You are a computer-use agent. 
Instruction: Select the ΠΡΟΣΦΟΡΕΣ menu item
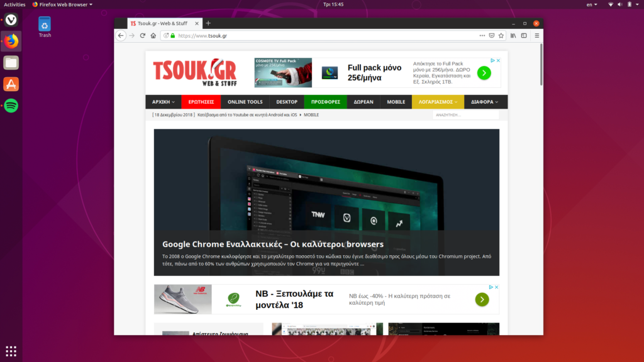[325, 102]
